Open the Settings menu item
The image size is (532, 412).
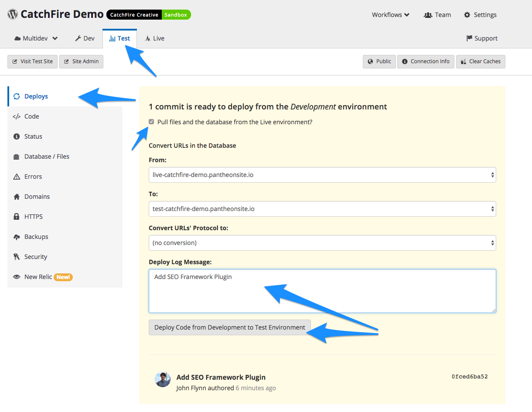pos(480,15)
